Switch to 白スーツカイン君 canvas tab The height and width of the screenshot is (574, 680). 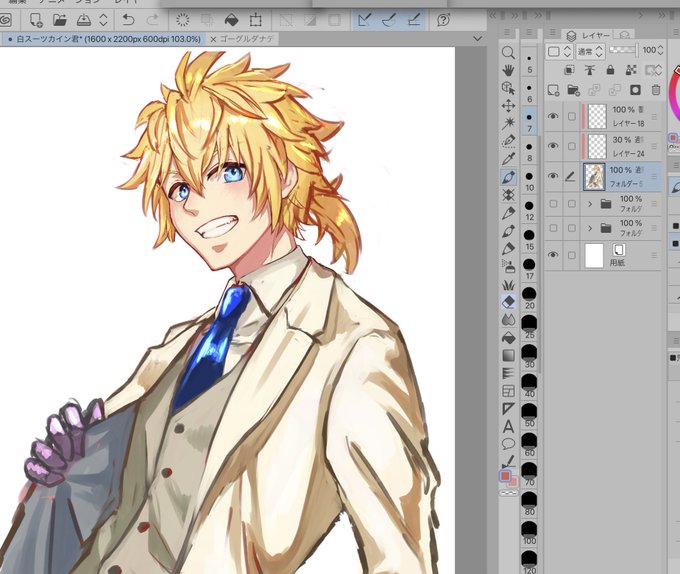(104, 39)
